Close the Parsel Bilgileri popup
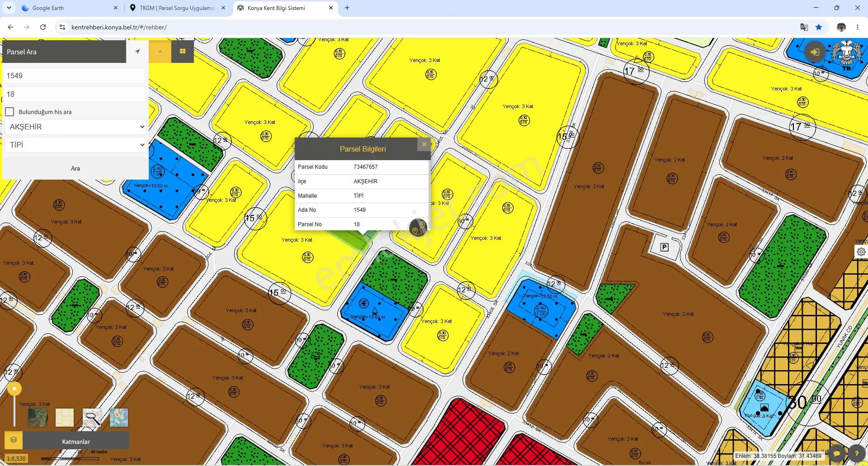868x466 pixels. (424, 144)
